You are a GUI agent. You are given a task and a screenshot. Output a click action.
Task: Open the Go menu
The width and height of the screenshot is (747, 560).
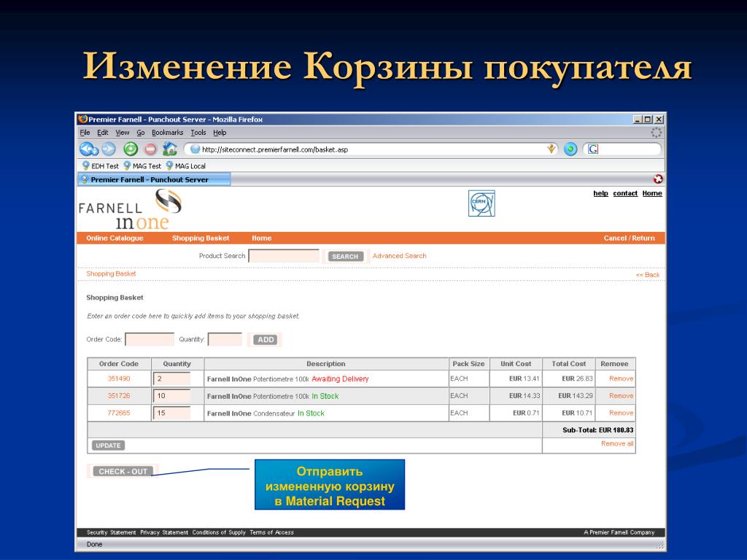pos(141,133)
